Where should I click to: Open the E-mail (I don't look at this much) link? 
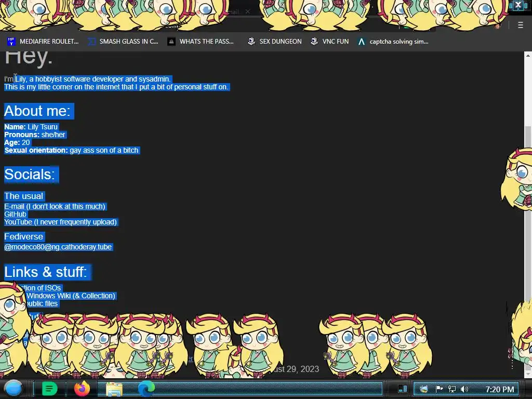pyautogui.click(x=55, y=206)
